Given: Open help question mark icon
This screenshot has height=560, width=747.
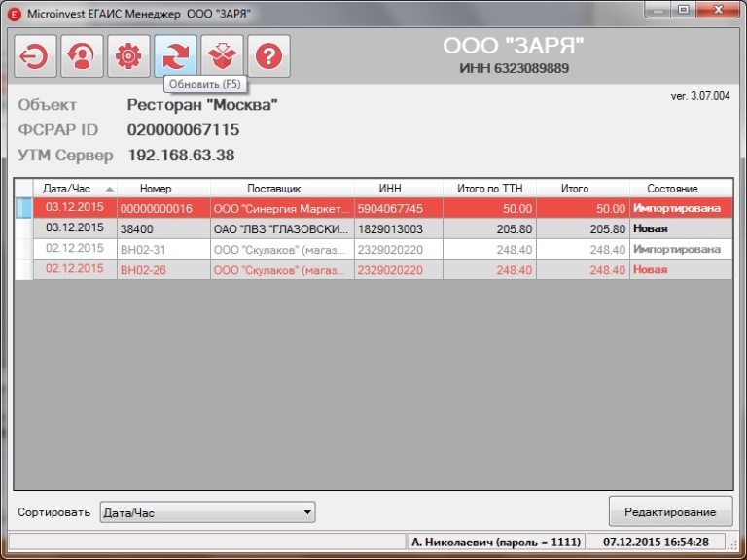Looking at the screenshot, I should click(x=268, y=56).
